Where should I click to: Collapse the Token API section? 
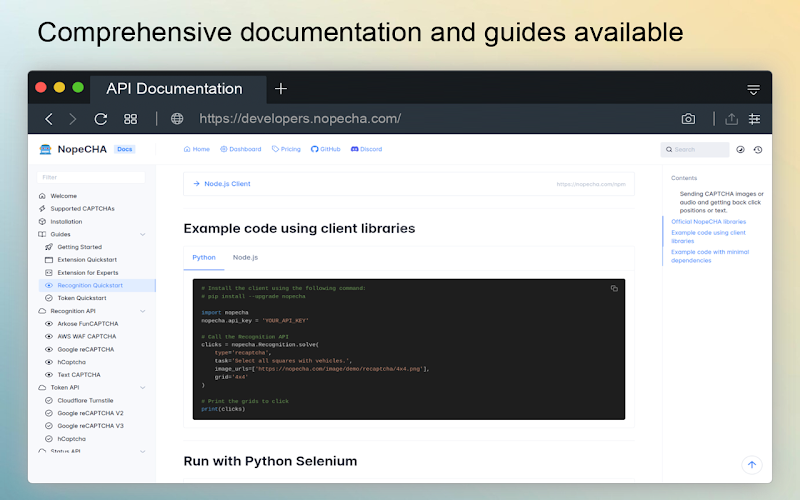point(143,387)
